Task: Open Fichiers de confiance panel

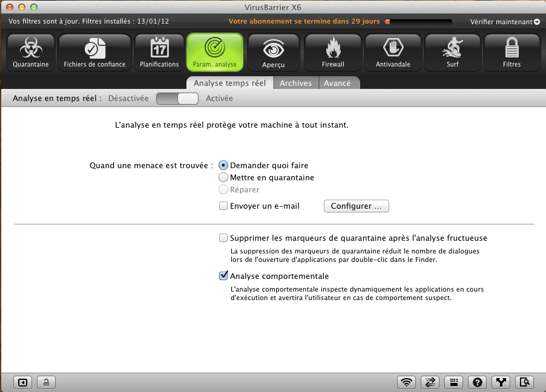Action: 94,53
